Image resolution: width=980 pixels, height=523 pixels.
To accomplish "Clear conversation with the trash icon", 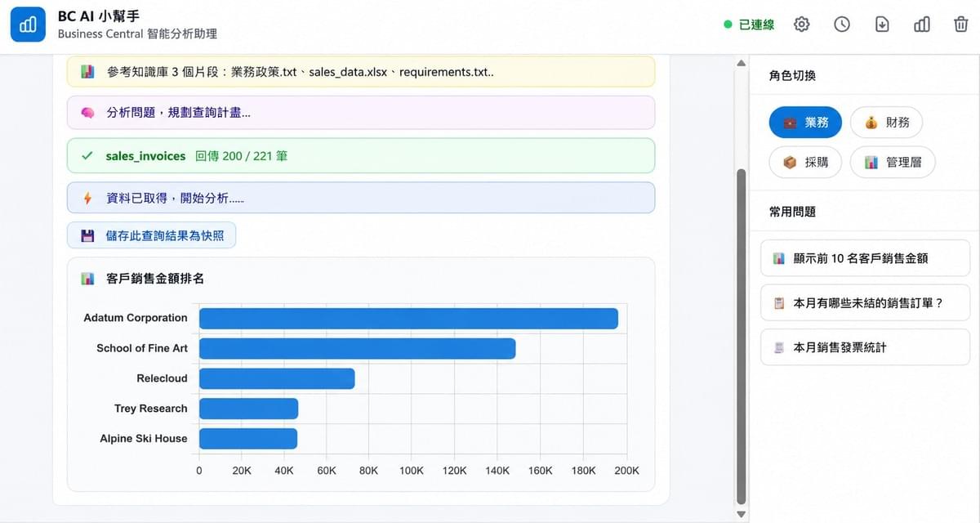I will 961,25.
